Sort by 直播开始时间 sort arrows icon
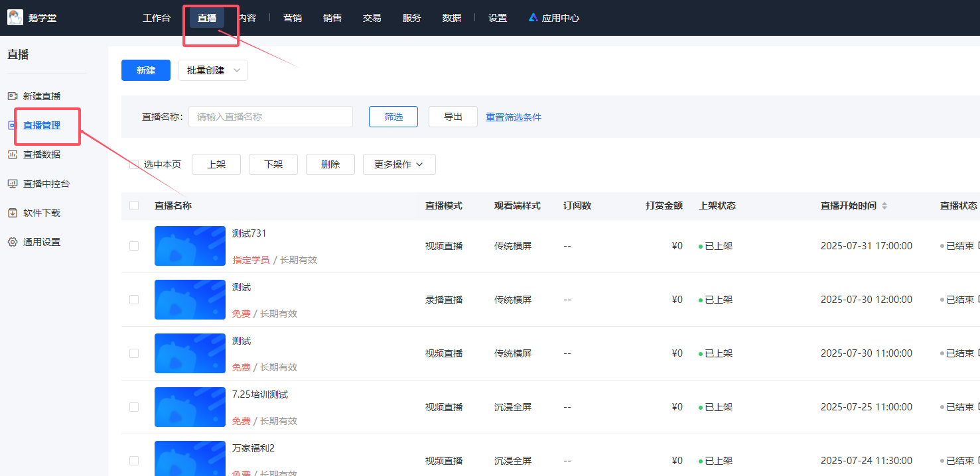The image size is (980, 476). click(884, 206)
